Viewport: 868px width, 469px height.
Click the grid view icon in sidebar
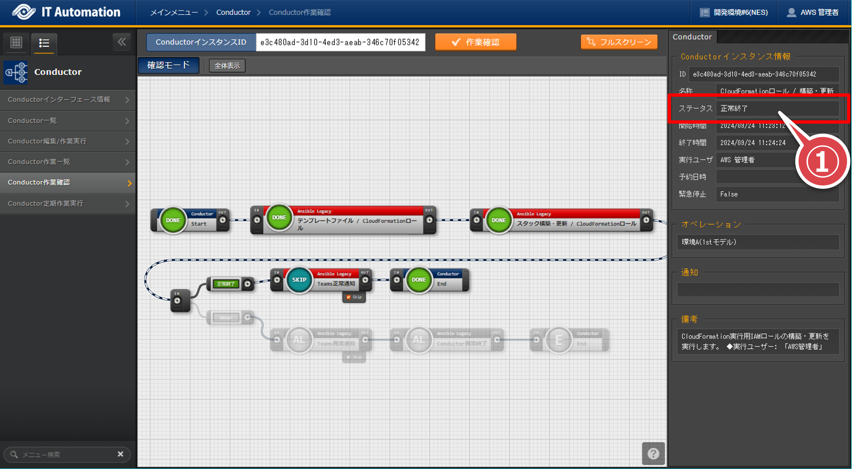pyautogui.click(x=16, y=43)
